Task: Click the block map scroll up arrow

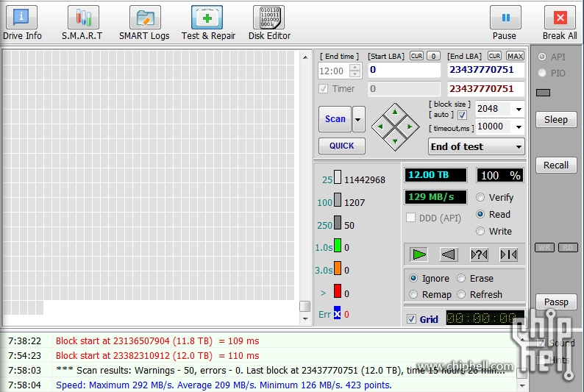Action: click(305, 57)
